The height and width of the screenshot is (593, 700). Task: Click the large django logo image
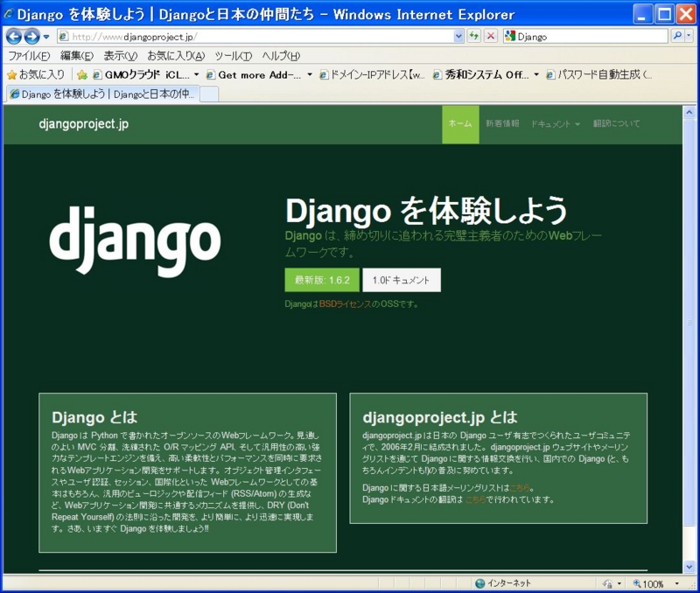[x=135, y=241]
